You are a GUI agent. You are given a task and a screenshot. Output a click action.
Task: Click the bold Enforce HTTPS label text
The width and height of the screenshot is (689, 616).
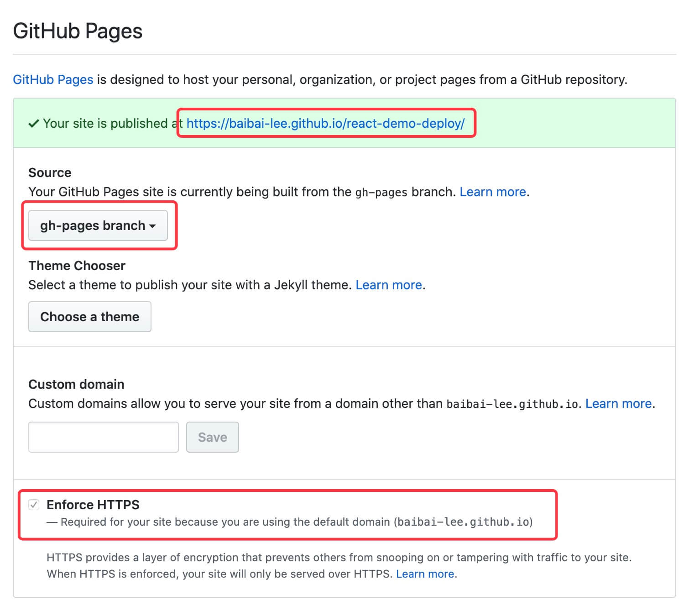(93, 505)
